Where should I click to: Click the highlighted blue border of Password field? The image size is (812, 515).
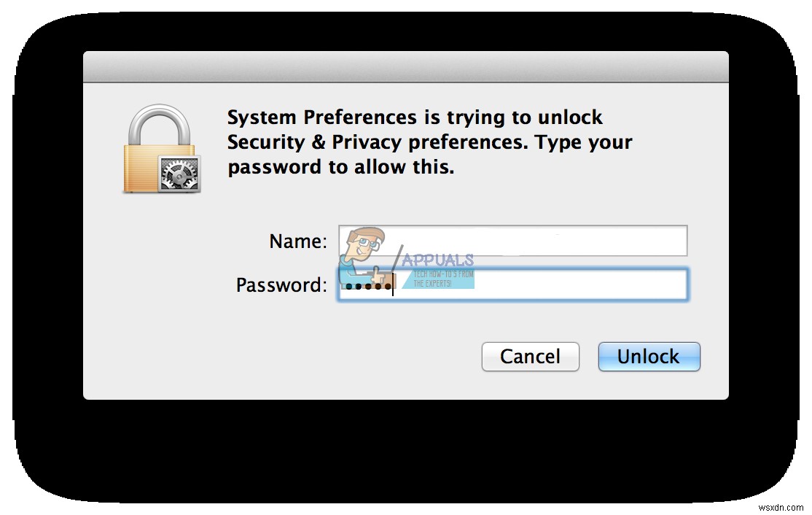[x=510, y=272]
